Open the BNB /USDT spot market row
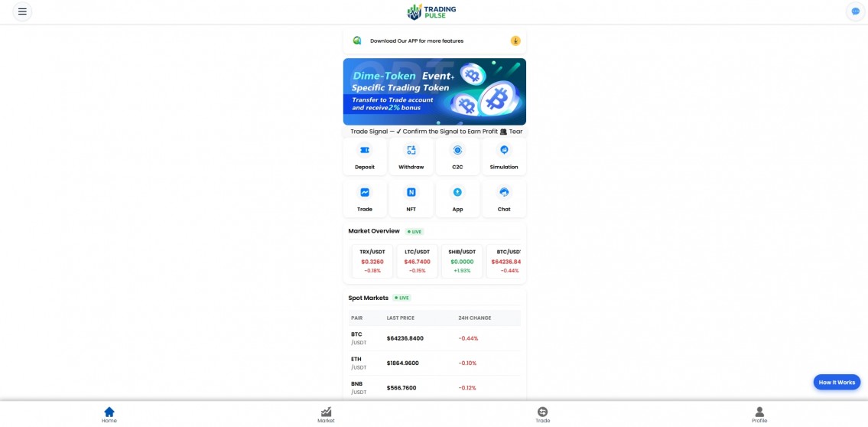Screen dimensions: 868x427 point(434,388)
